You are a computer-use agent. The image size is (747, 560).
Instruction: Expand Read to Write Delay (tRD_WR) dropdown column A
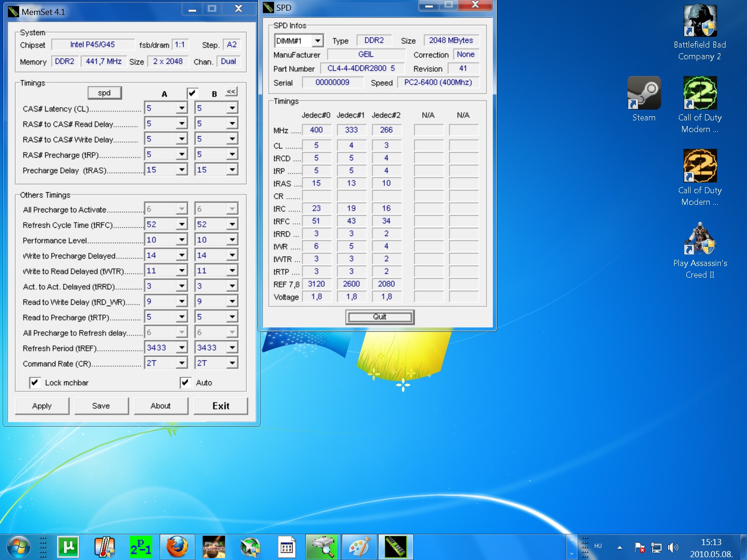pos(182,301)
